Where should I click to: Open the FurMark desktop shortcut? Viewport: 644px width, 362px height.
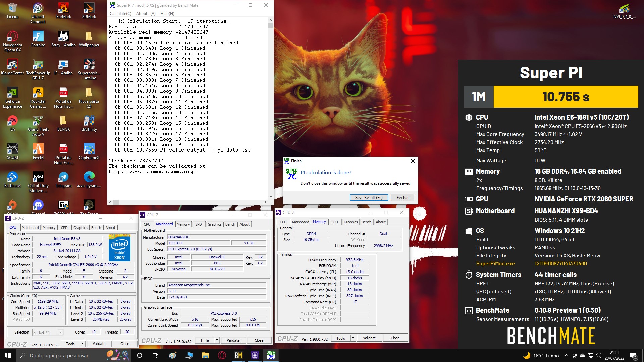(63, 11)
